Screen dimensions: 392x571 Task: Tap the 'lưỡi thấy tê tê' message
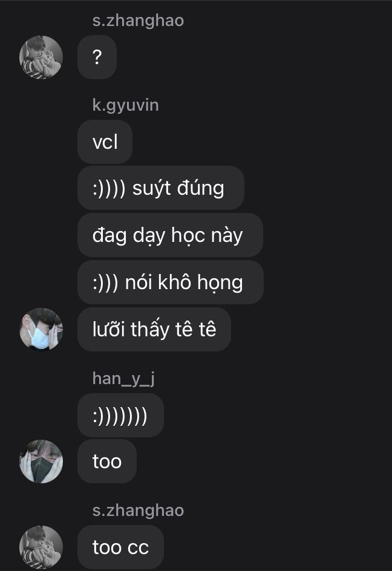click(154, 329)
